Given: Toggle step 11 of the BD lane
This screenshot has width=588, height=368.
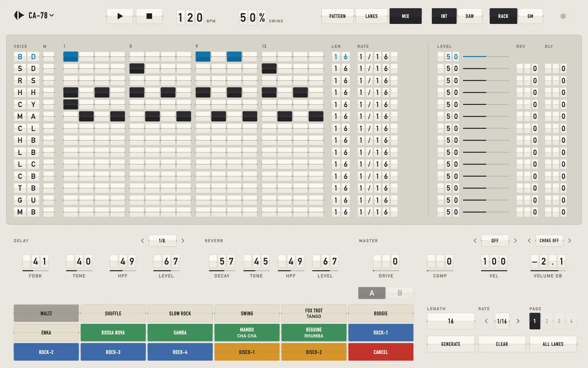Looking at the screenshot, I should (x=234, y=57).
